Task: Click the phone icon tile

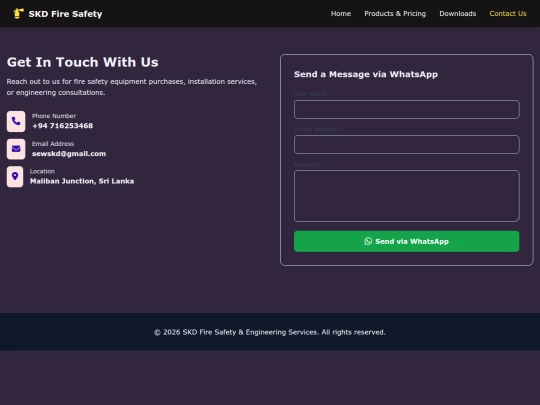Action: click(x=16, y=121)
